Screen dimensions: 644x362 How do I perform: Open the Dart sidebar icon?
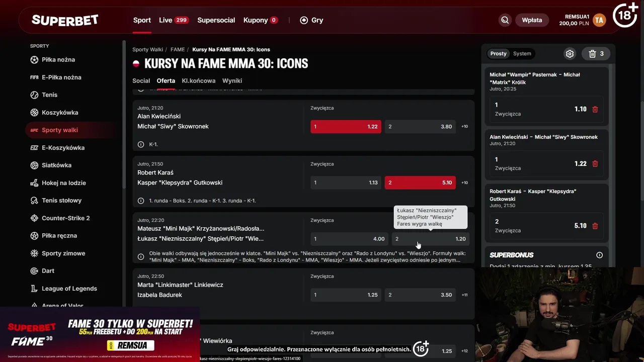[34, 271]
